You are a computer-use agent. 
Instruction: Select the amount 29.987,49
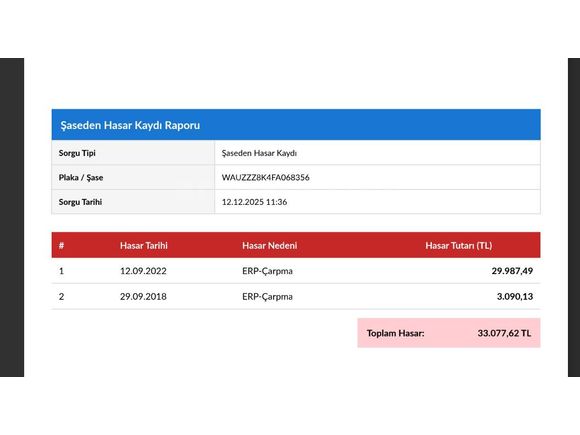click(x=512, y=271)
